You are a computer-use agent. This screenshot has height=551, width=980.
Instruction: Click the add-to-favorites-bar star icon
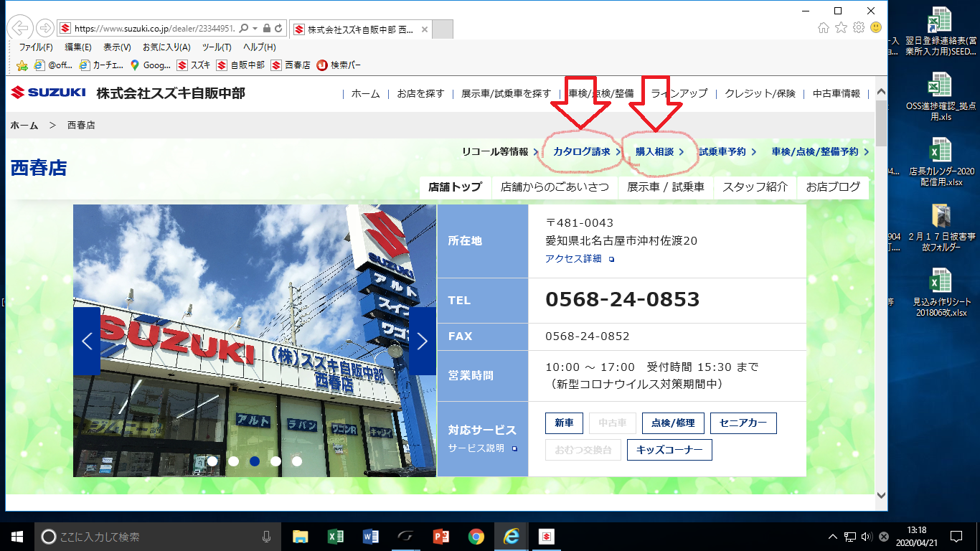[22, 65]
